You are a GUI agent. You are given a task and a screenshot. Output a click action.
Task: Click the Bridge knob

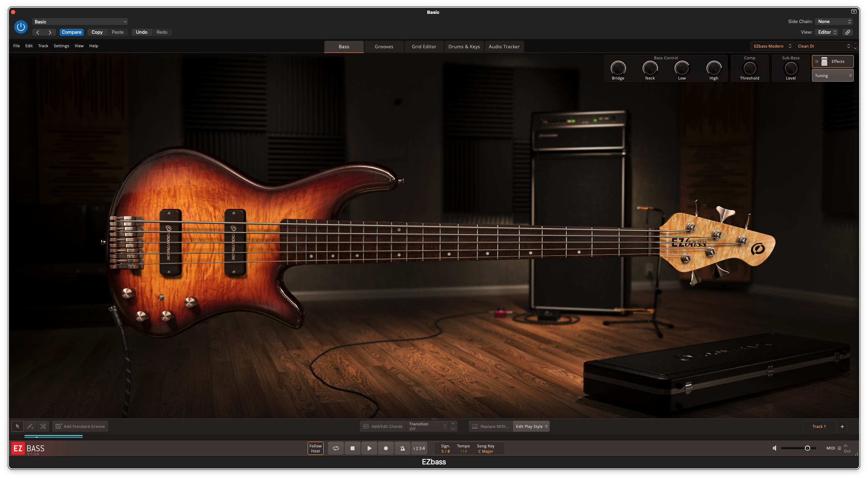tap(618, 68)
